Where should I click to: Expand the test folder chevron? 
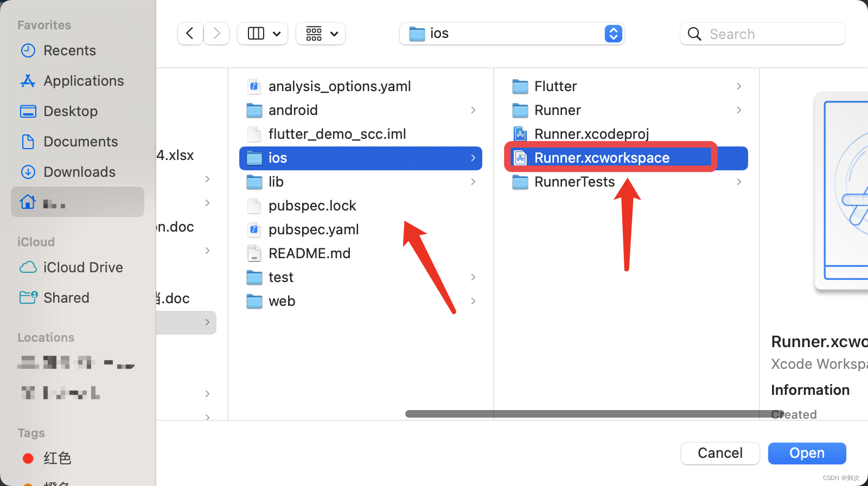click(473, 277)
